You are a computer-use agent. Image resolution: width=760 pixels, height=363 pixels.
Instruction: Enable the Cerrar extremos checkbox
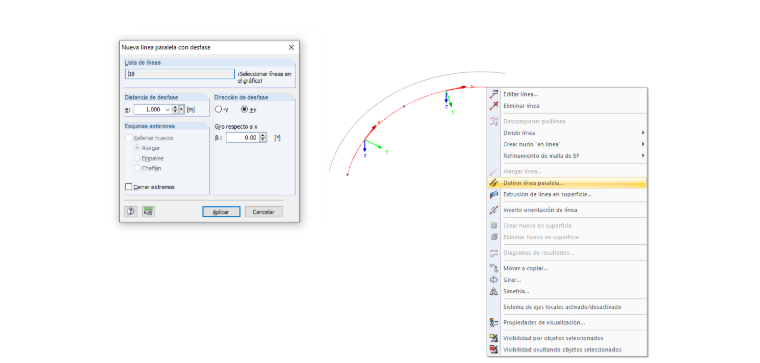coord(128,187)
